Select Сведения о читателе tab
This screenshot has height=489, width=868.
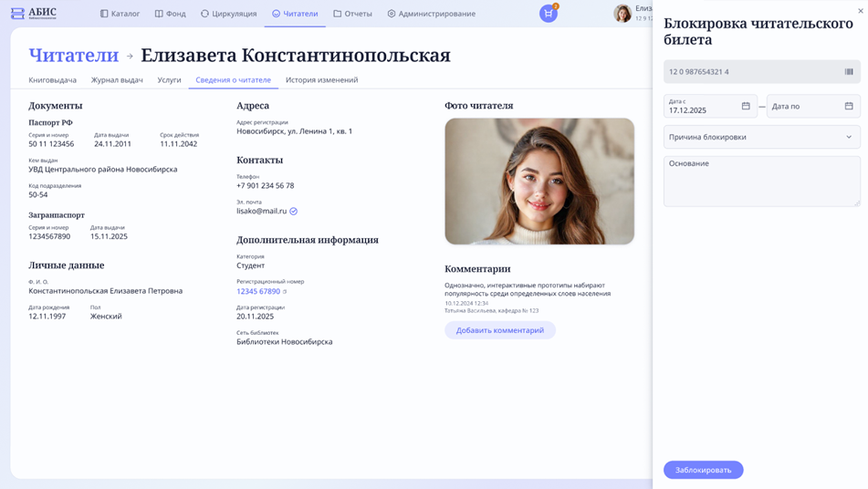pos(233,79)
